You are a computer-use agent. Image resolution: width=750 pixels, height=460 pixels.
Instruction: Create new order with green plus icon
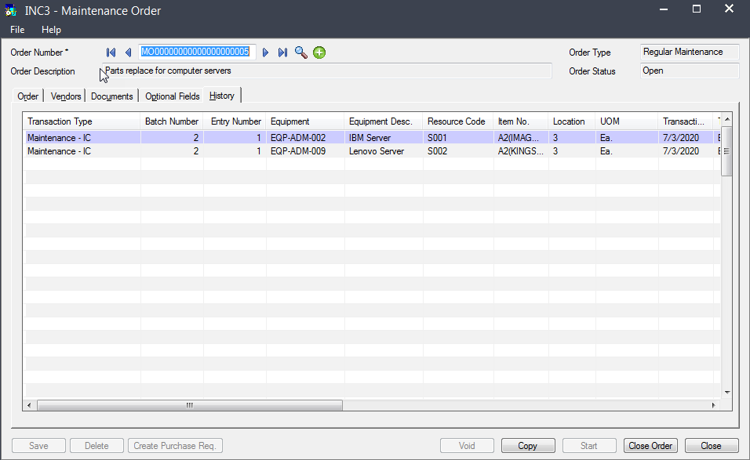click(319, 53)
